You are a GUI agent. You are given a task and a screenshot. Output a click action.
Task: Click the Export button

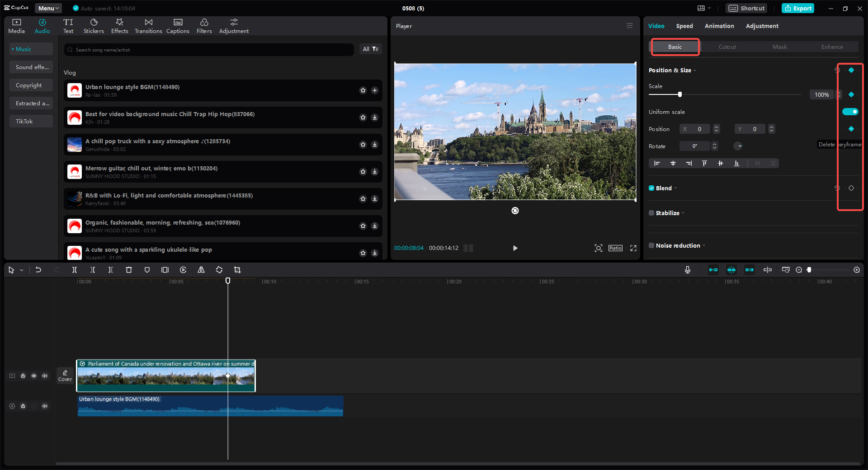[797, 8]
